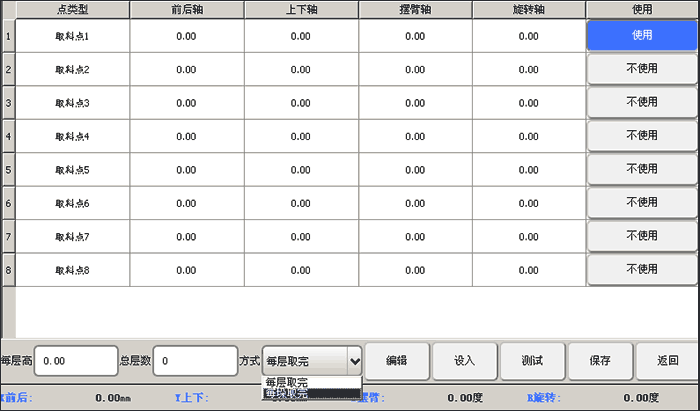
Task: Toggle 不使用 button for 取料点8
Action: click(x=641, y=269)
